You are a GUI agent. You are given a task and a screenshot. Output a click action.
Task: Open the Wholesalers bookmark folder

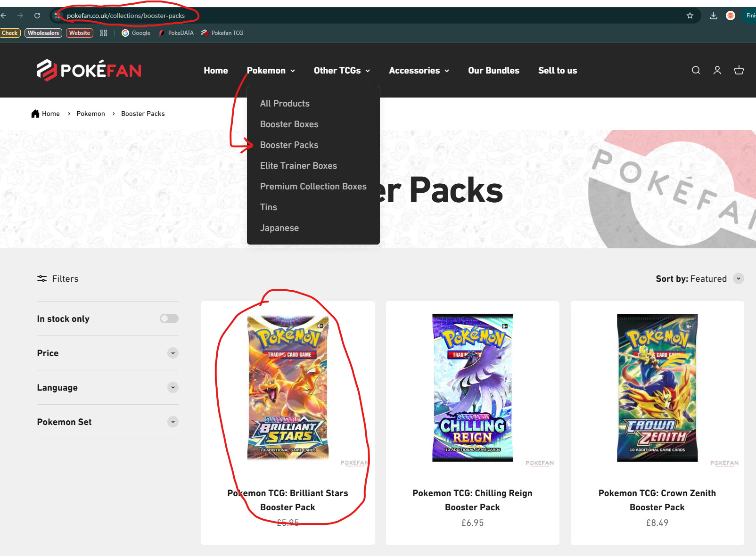[x=43, y=33]
